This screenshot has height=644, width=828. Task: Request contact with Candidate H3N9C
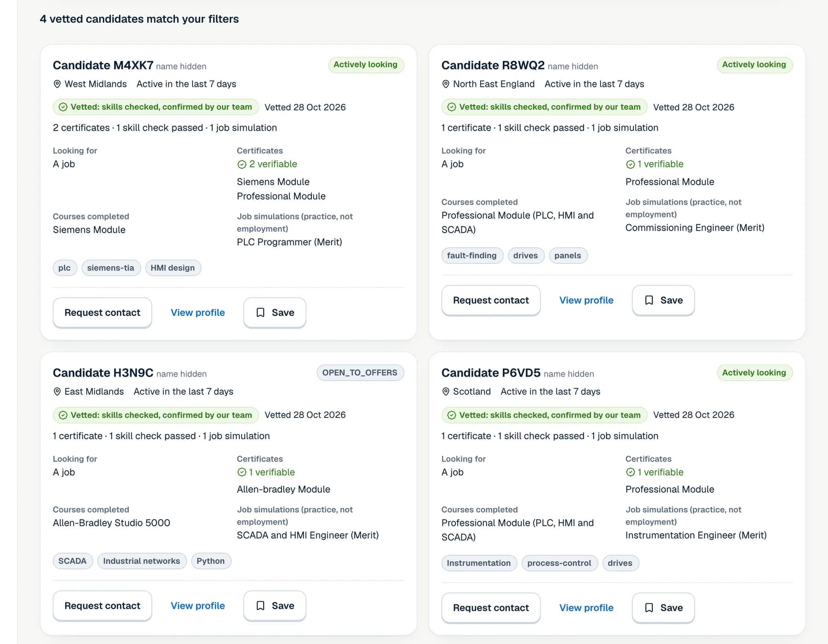(x=102, y=606)
